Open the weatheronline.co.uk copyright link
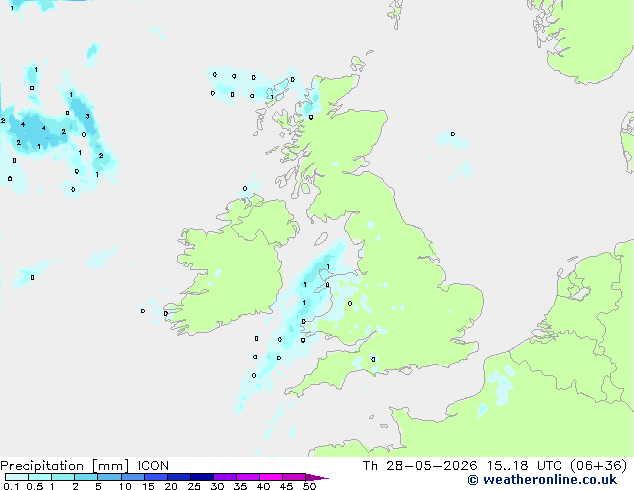Viewport: 634px width, 490px height. [542, 480]
